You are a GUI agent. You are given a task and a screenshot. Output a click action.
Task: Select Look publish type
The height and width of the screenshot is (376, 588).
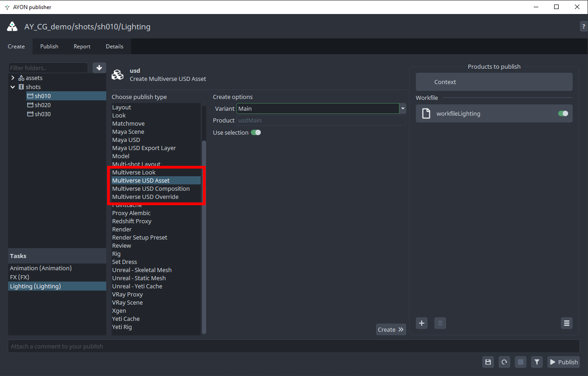156,115
